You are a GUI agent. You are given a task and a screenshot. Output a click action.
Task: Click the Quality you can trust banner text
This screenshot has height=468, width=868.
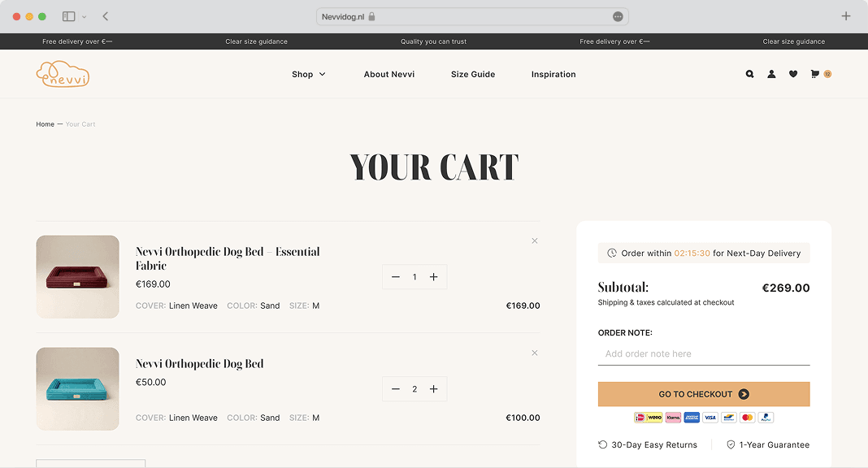point(433,41)
